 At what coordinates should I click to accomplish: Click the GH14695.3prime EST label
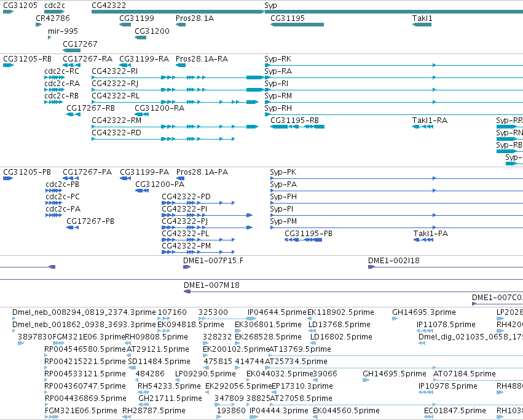point(424,312)
